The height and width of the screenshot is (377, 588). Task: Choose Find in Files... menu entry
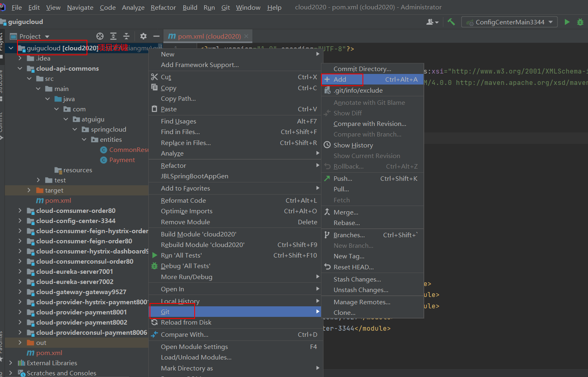coord(236,132)
